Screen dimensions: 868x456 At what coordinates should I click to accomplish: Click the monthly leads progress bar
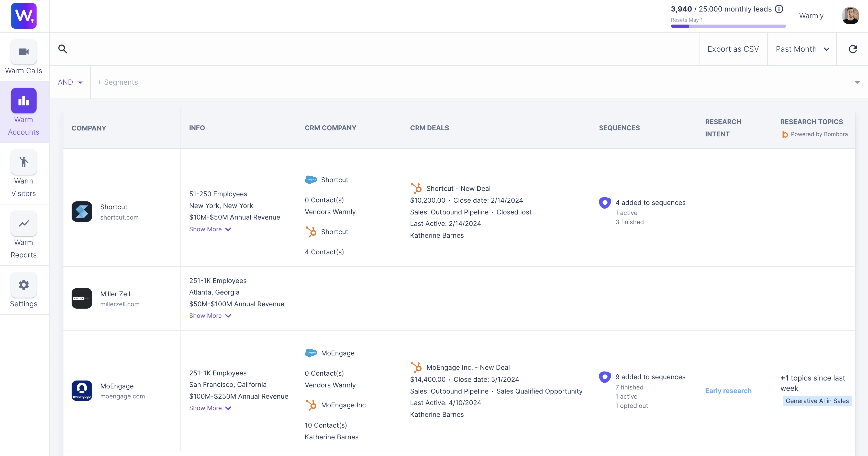click(728, 26)
